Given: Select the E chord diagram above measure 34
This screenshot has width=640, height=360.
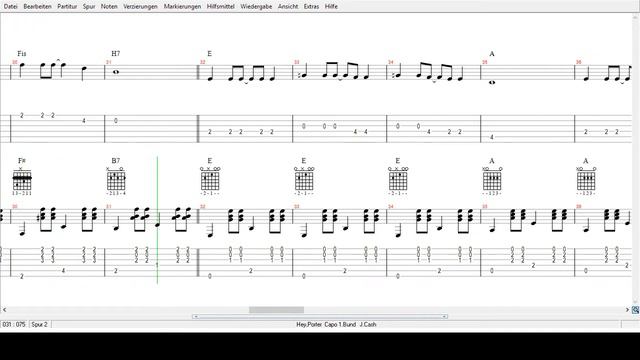Looking at the screenshot, I should [x=398, y=180].
